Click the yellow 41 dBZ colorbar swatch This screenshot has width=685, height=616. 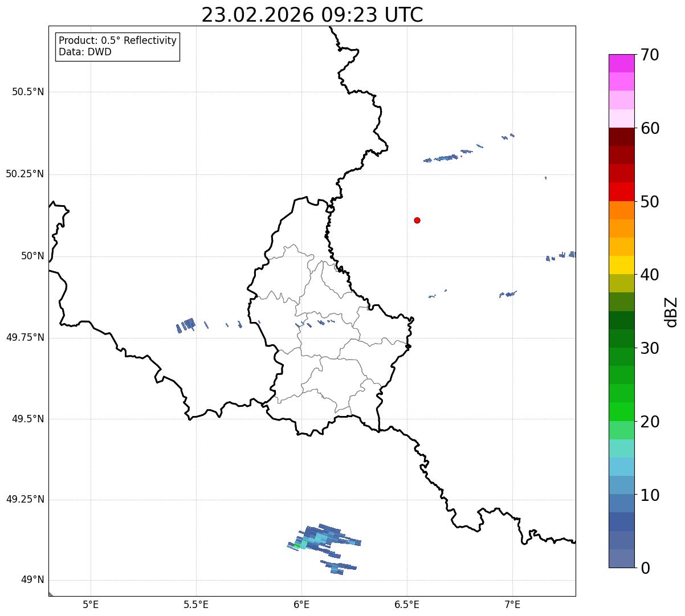[x=622, y=265]
